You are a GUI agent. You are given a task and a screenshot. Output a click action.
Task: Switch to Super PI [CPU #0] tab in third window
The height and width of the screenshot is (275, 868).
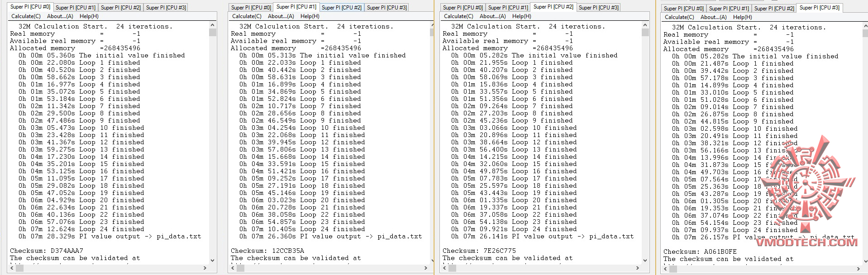pos(463,8)
